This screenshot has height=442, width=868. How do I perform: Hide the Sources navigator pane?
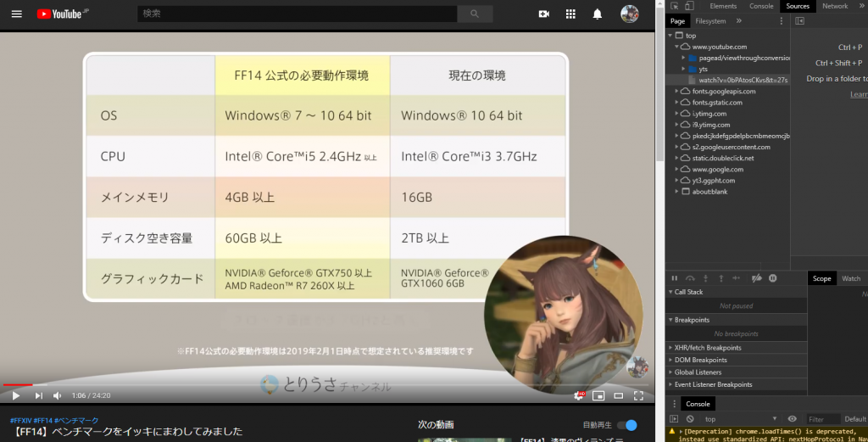pos(800,21)
